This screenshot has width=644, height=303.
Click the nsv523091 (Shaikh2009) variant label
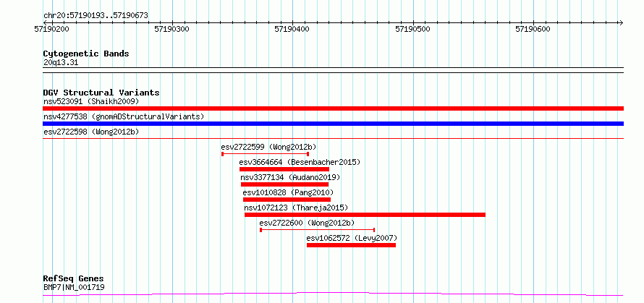point(91,101)
